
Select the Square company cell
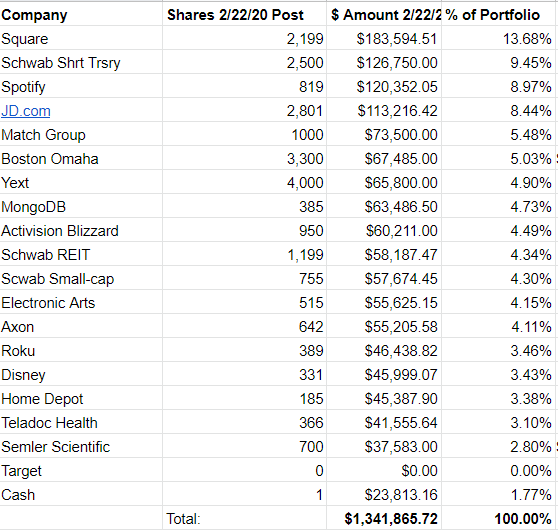point(81,38)
